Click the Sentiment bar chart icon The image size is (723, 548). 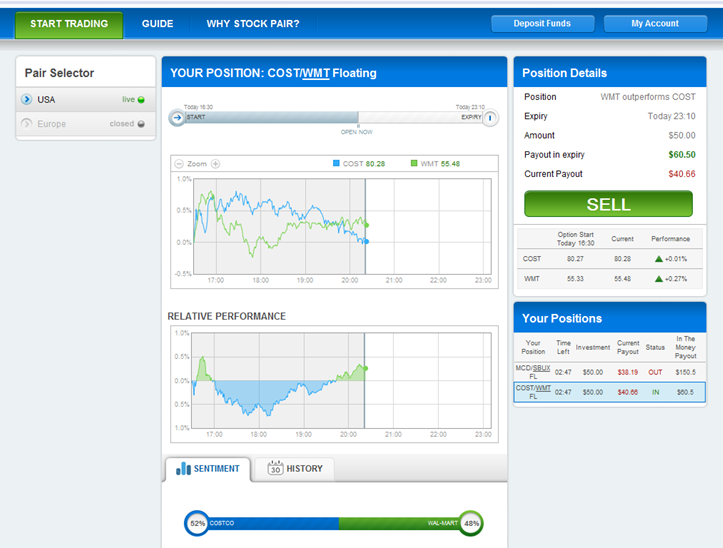tap(184, 469)
